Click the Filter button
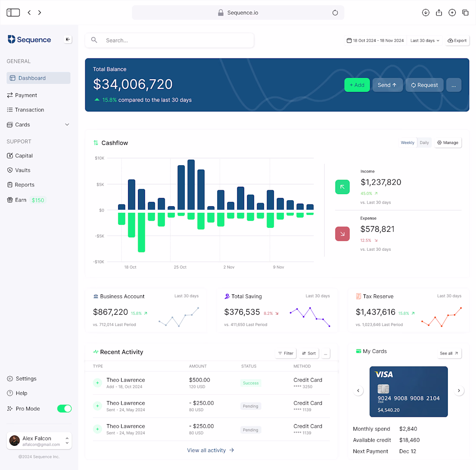Screen dimensions: 476x470 click(286, 353)
